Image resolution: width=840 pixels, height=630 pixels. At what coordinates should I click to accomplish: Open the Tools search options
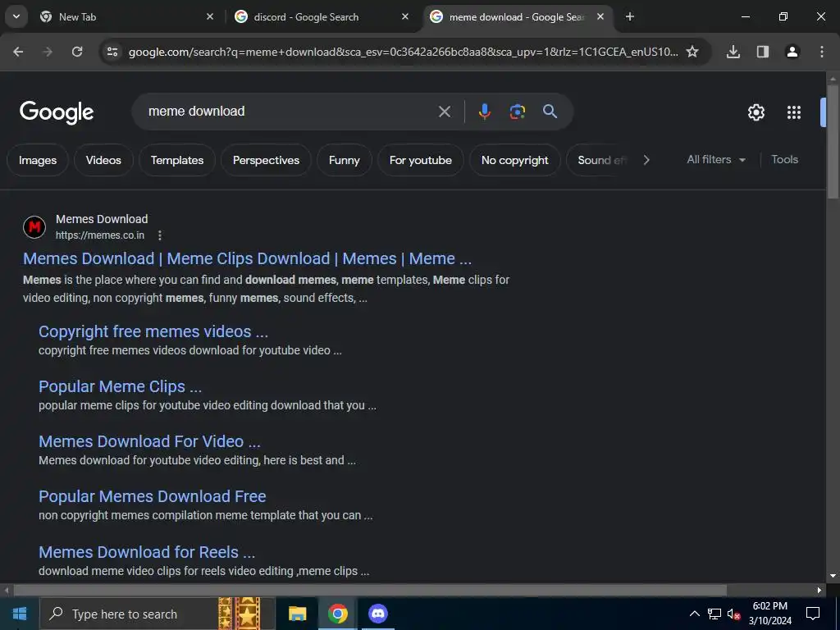pyautogui.click(x=784, y=160)
